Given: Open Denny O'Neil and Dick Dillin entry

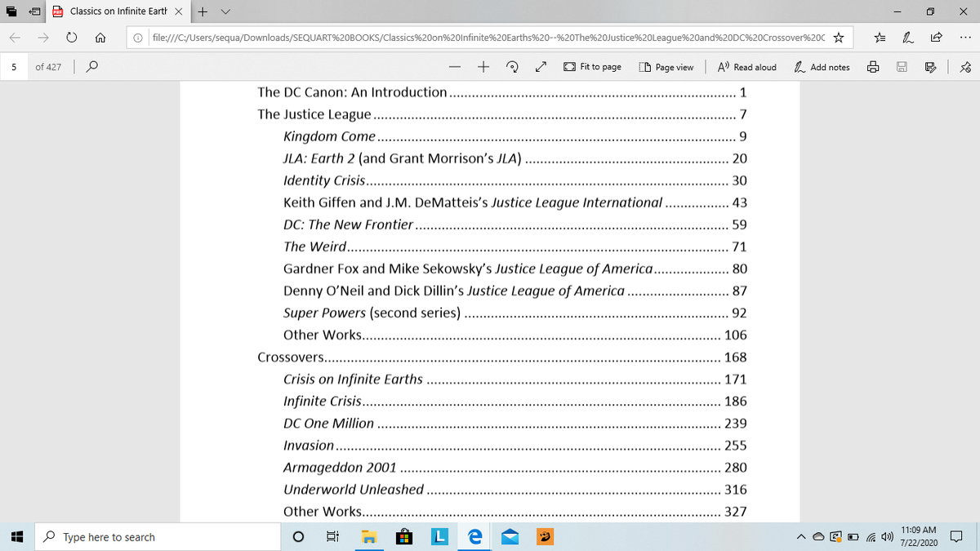Looking at the screenshot, I should coord(514,291).
